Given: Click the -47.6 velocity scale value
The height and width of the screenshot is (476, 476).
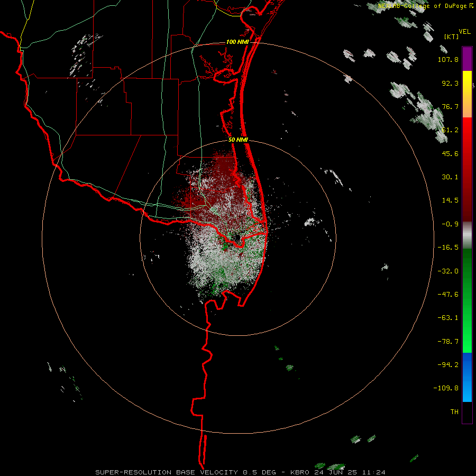Looking at the screenshot, I should (448, 295).
